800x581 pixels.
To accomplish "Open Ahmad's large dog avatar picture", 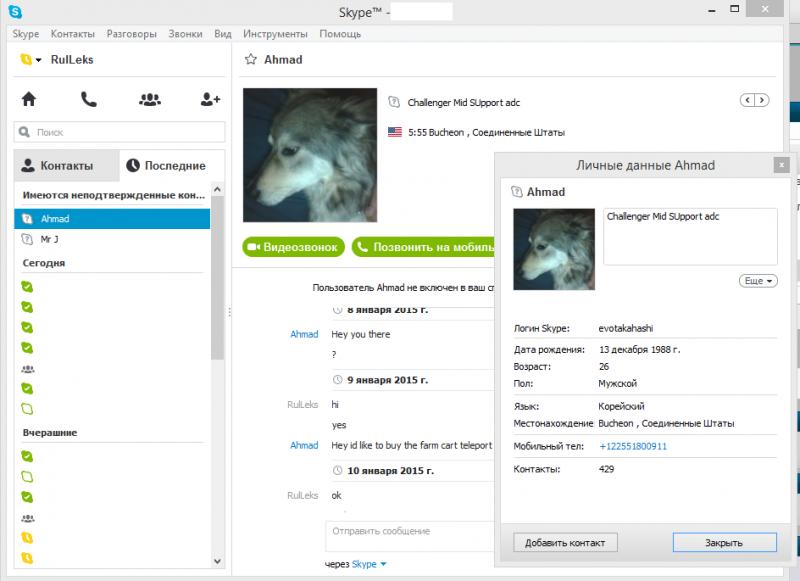I will coord(310,155).
